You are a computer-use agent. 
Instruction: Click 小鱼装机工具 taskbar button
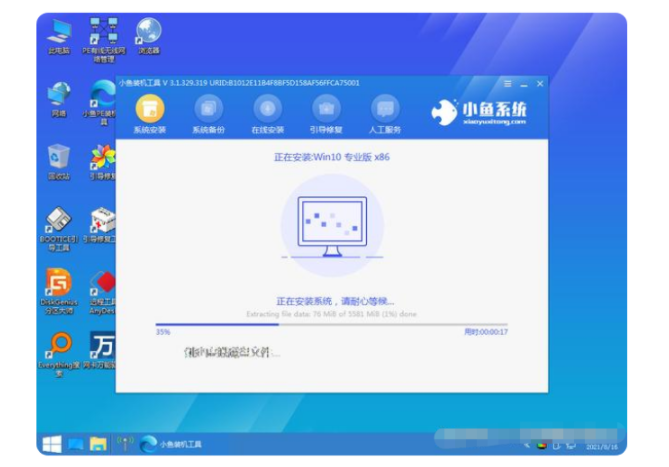click(175, 443)
